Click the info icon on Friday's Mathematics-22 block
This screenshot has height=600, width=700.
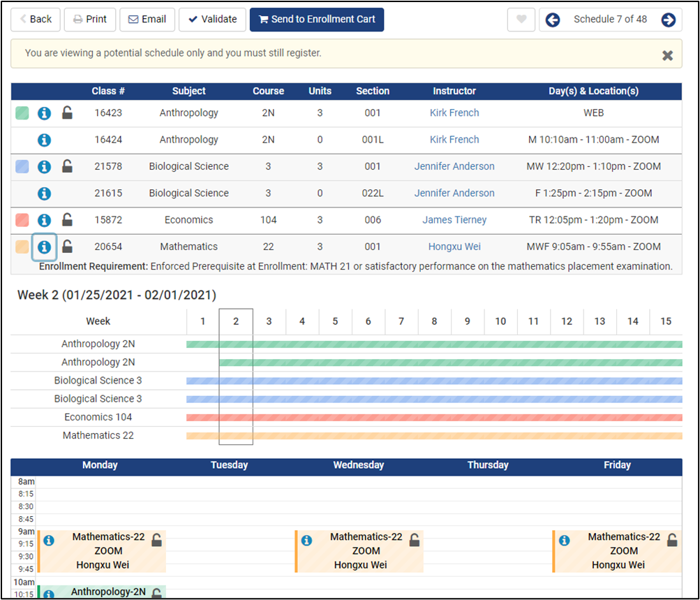564,540
